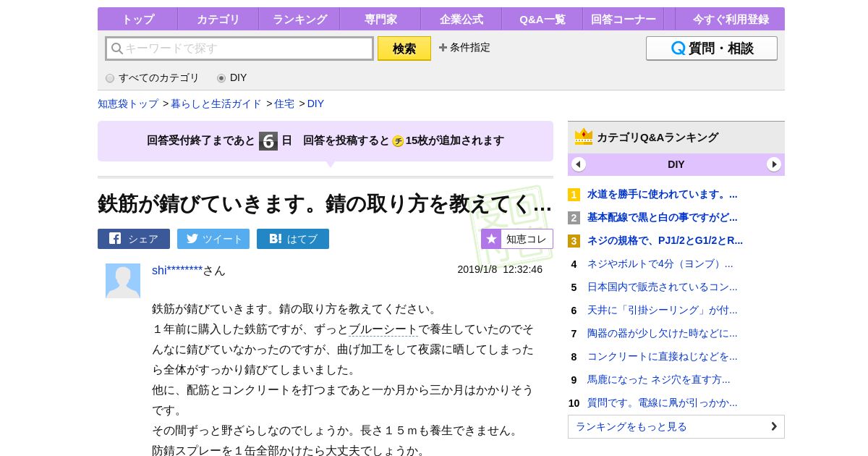Click the plus icon for 条件指定

tap(443, 48)
